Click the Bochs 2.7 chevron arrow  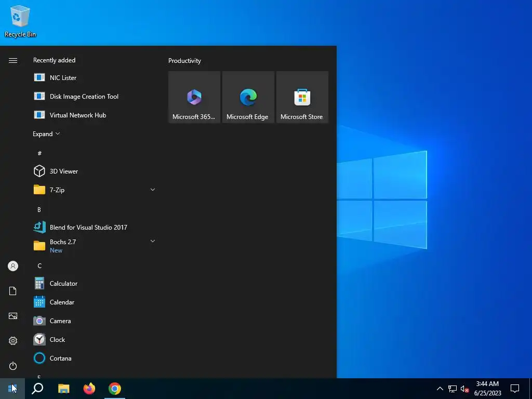click(153, 241)
